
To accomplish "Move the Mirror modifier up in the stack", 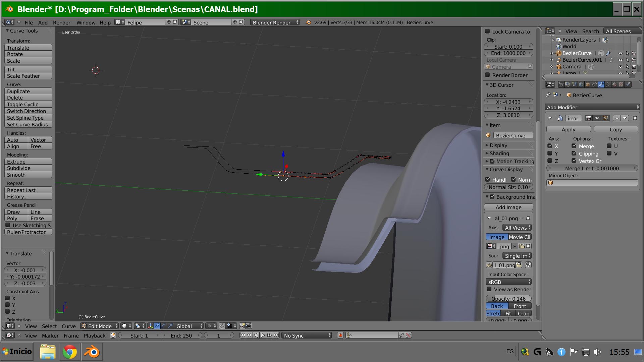I will point(617,118).
